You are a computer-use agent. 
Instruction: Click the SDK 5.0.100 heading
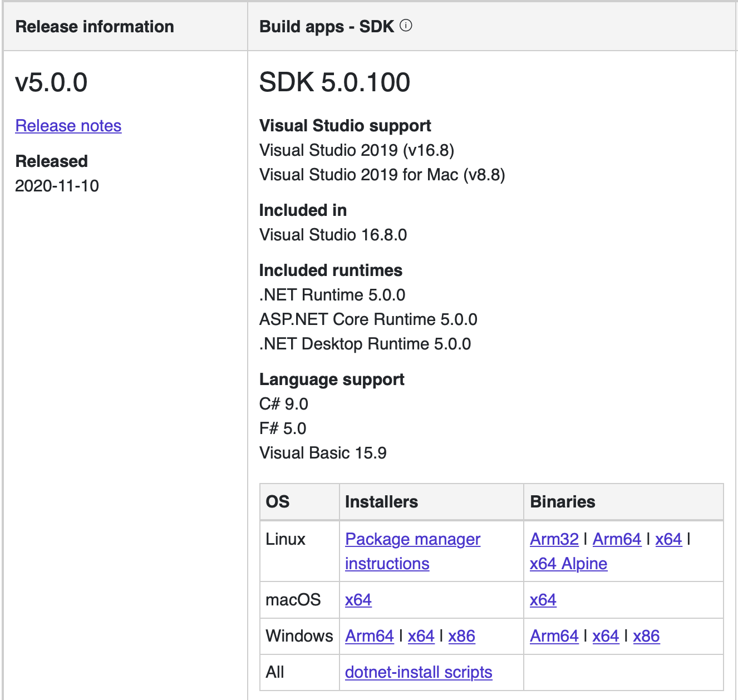pos(335,82)
